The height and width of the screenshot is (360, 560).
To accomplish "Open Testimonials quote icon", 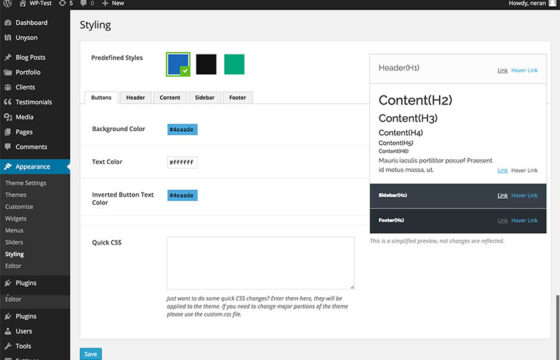I will point(8,102).
